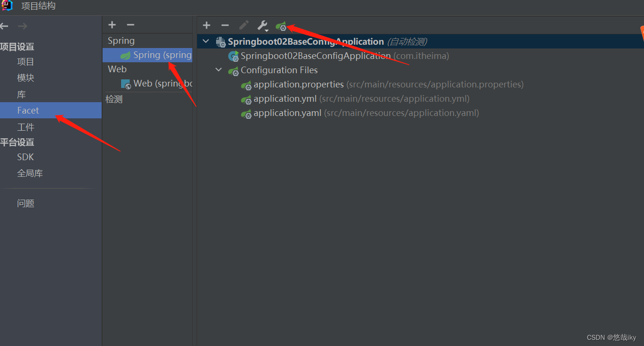The image size is (644, 346).
Task: Click application.properties file icon
Action: 246,85
